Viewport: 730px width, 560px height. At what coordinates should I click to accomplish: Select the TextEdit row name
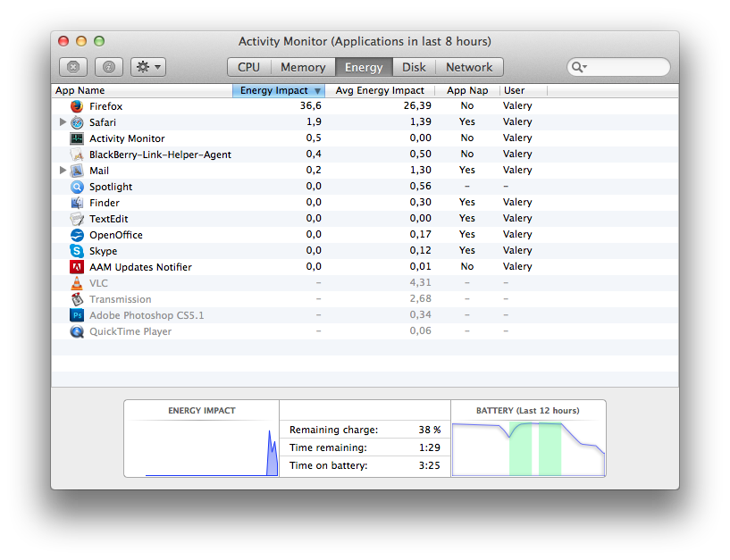point(108,219)
